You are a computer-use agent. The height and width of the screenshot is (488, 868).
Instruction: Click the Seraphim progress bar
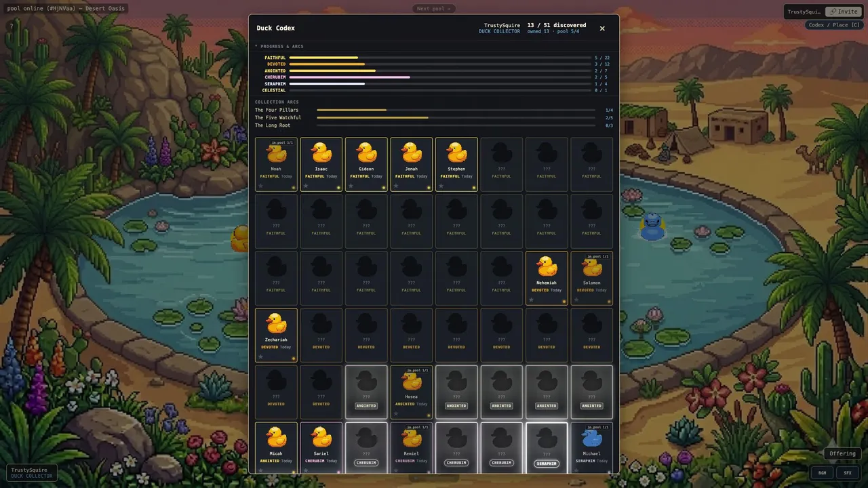tap(439, 84)
